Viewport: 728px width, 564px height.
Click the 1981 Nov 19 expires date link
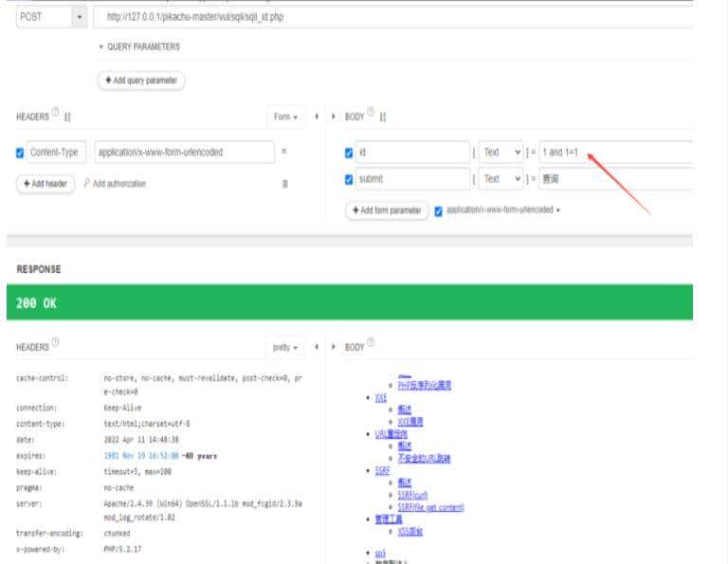click(141, 456)
